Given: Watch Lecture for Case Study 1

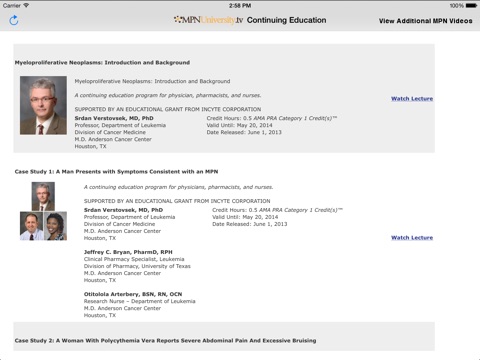Looking at the screenshot, I should click(412, 238).
